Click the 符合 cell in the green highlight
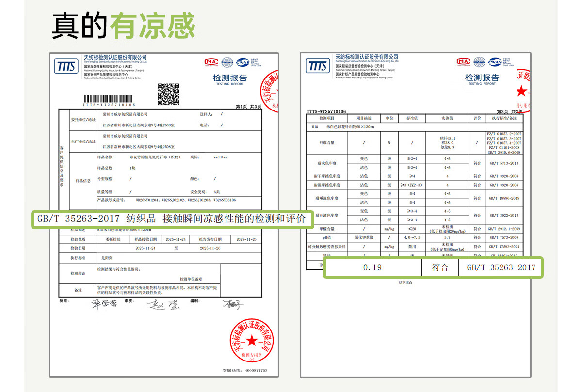This screenshot has height=392, width=582. tap(440, 267)
